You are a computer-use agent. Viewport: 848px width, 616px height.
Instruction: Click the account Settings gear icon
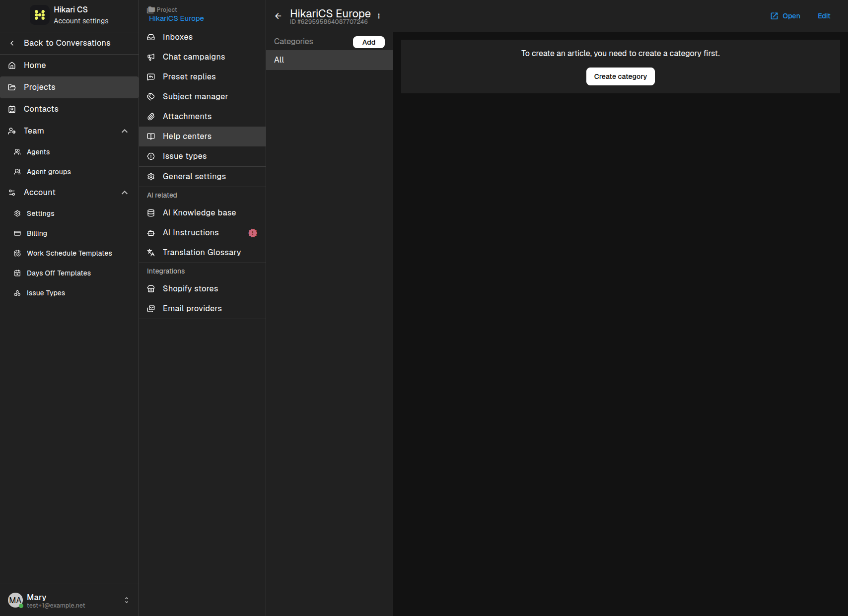click(17, 213)
